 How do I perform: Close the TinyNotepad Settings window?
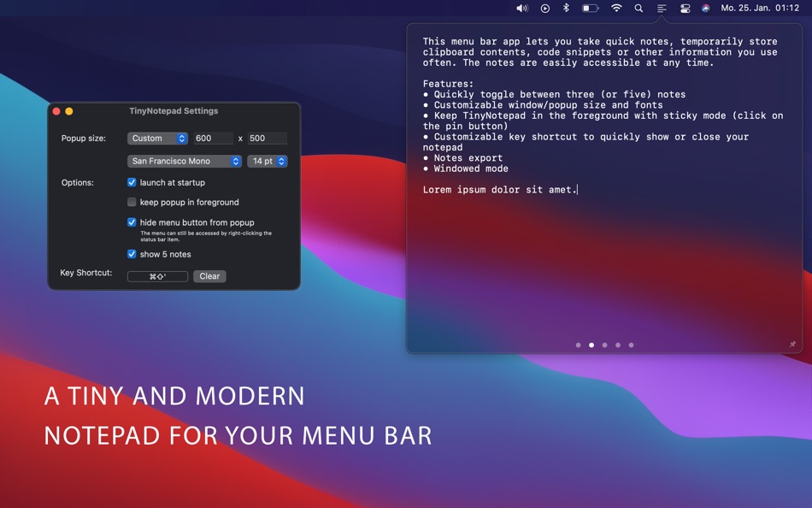point(56,111)
